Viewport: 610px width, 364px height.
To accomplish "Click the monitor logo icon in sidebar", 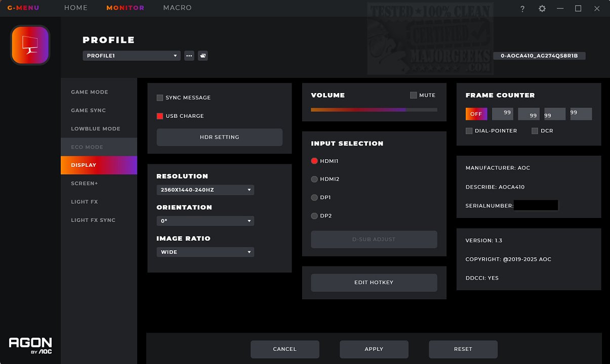I will coord(30,45).
